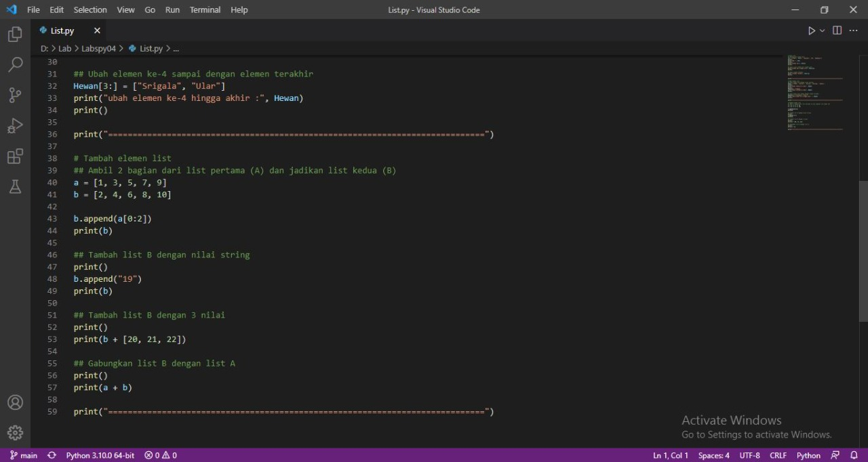Screen dimensions: 868x462
Task: Open the Explorer sidebar icon
Action: tap(15, 34)
